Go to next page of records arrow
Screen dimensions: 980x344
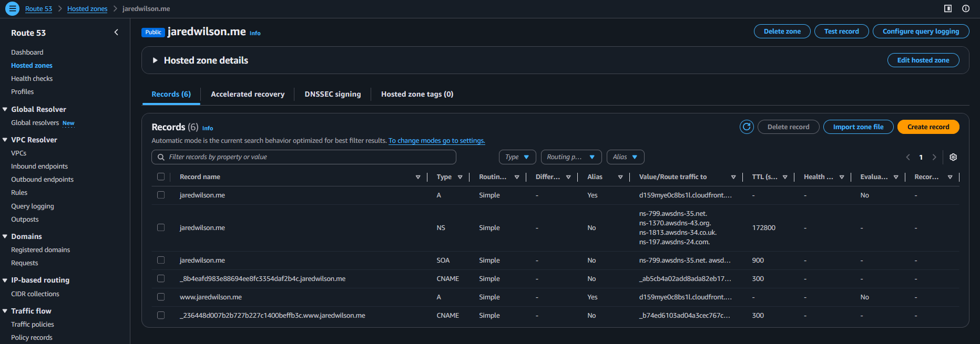pyautogui.click(x=934, y=157)
